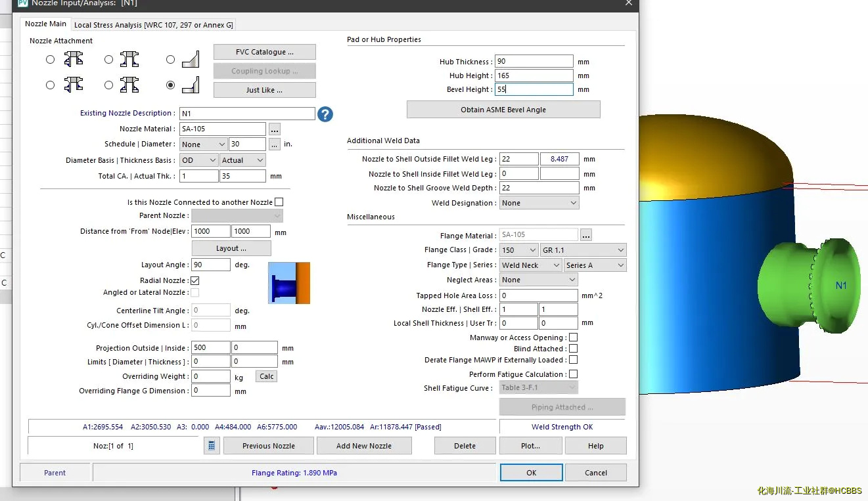This screenshot has height=501, width=868.
Task: Open help for Existing Nozzle Description
Action: pos(325,114)
